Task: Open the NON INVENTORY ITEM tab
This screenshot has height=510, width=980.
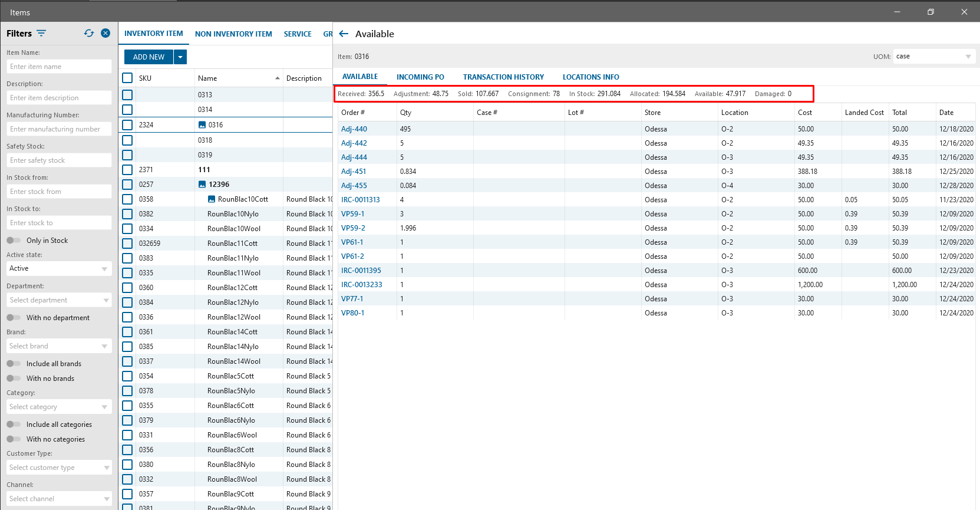Action: (233, 34)
